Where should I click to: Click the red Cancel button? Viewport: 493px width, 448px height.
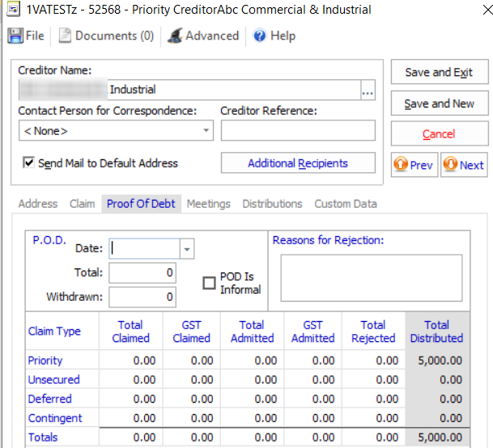439,134
